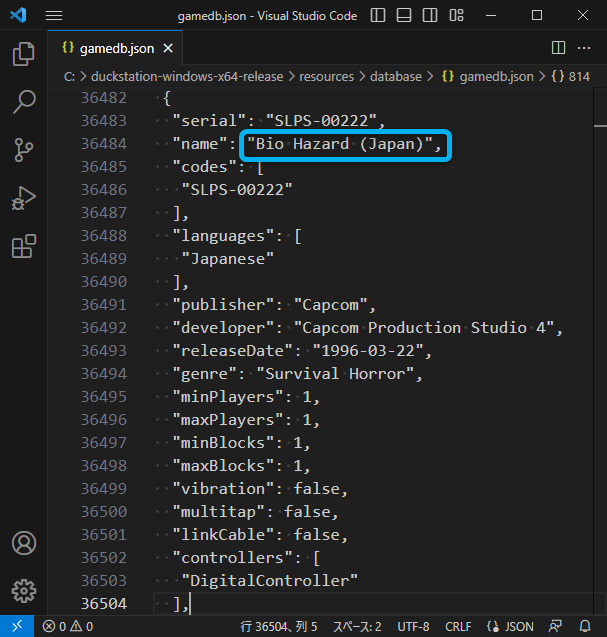Click the "Japanese" language string
This screenshot has height=637, width=607.
pyautogui.click(x=228, y=259)
